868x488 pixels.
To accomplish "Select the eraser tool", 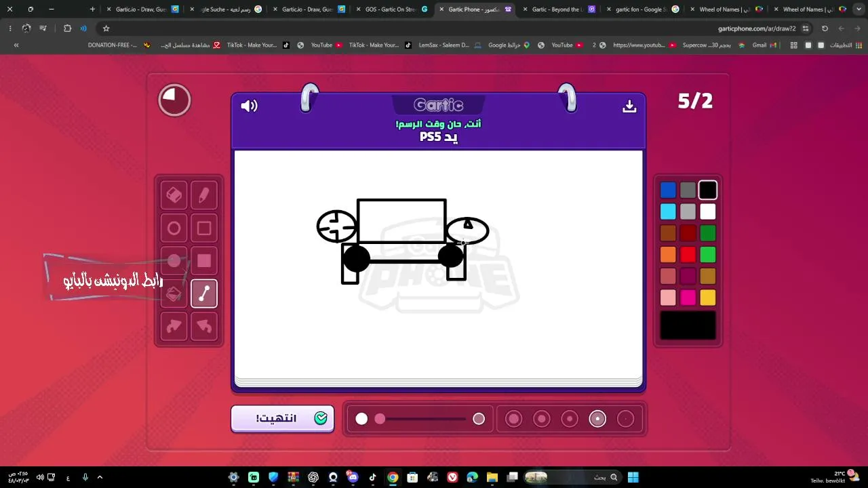I will tap(174, 195).
